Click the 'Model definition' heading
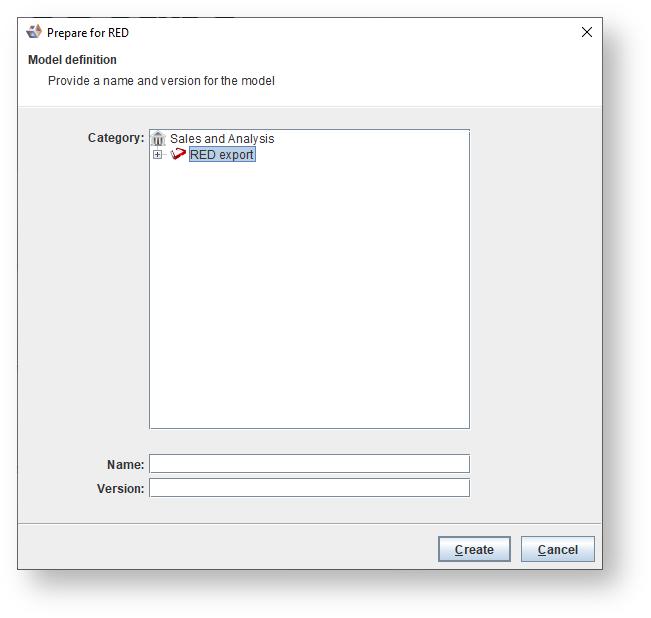 click(x=72, y=60)
